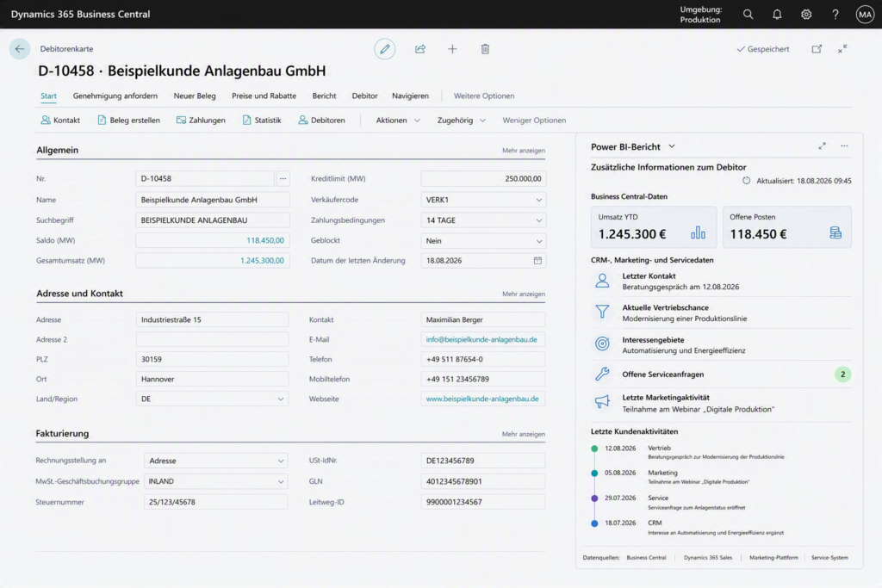The image size is (882, 588).
Task: Click the wrench icon for Offene Serviceanfragen
Action: tap(602, 374)
